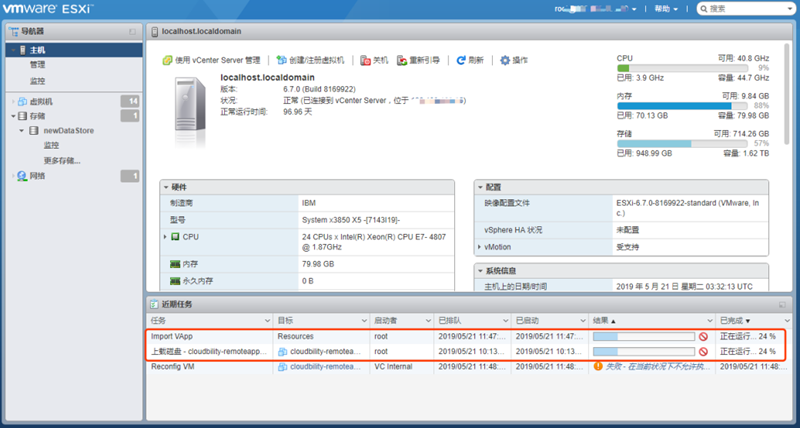Viewport: 800px width, 428px height.
Task: Click the More storage link
Action: pyautogui.click(x=62, y=160)
